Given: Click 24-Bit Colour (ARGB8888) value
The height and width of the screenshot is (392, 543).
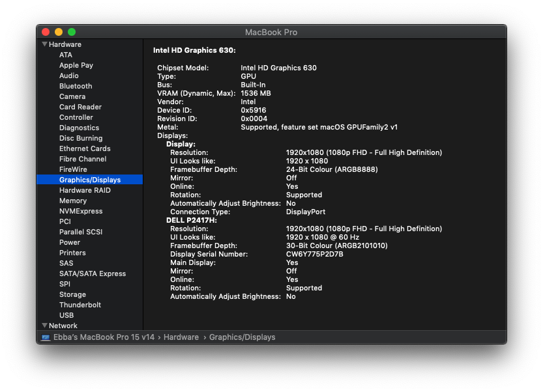Looking at the screenshot, I should (332, 169).
